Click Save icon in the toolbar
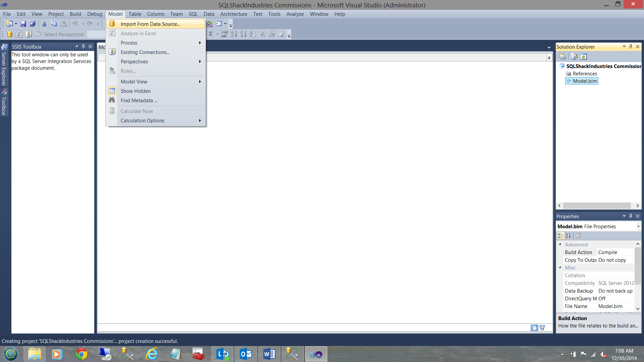The height and width of the screenshot is (362, 644). [23, 24]
